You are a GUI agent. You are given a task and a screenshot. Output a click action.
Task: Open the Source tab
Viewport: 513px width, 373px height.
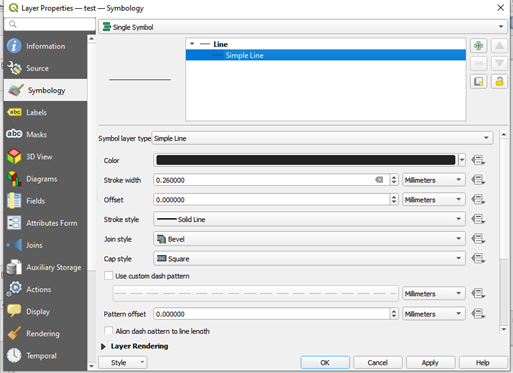tap(46, 68)
